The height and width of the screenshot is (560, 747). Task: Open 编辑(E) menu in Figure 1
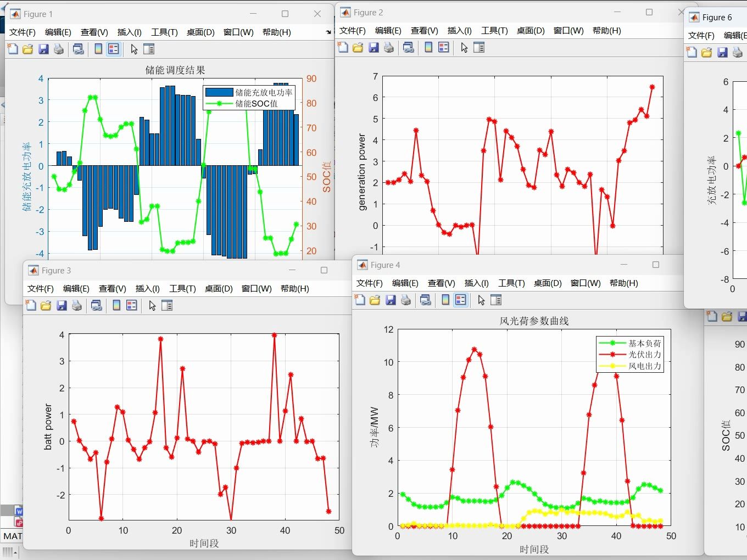tap(58, 32)
